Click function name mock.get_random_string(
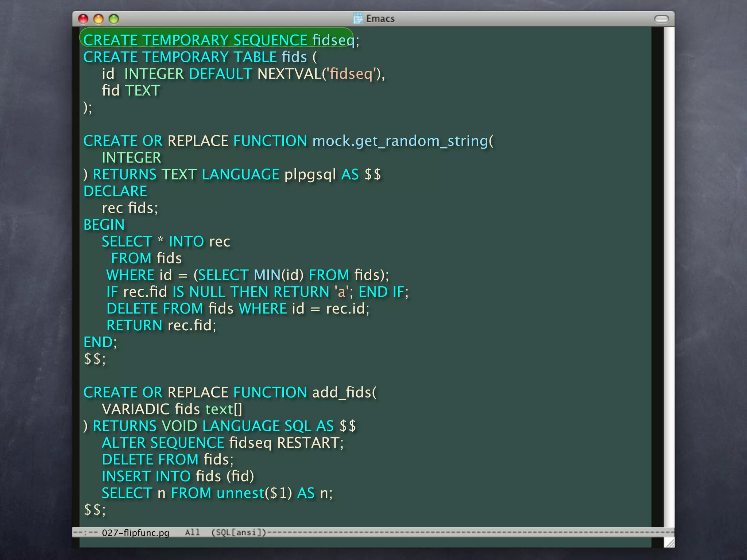 tap(403, 141)
